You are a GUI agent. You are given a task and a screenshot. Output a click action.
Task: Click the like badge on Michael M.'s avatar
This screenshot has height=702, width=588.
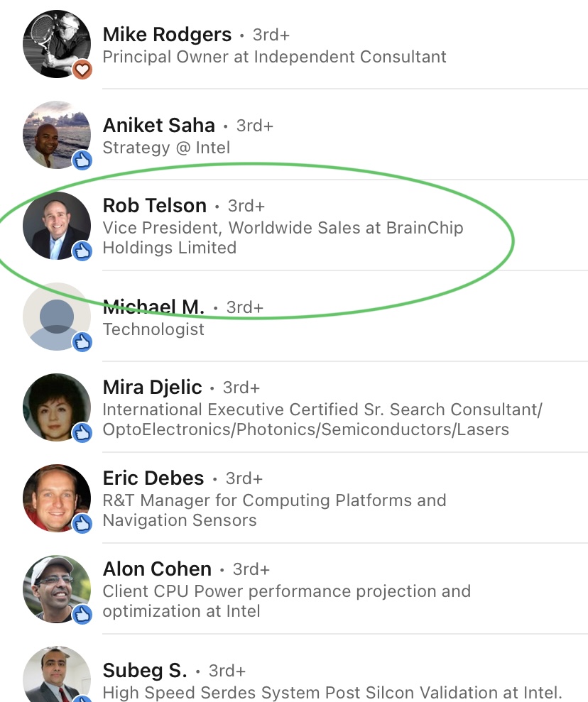tap(82, 341)
